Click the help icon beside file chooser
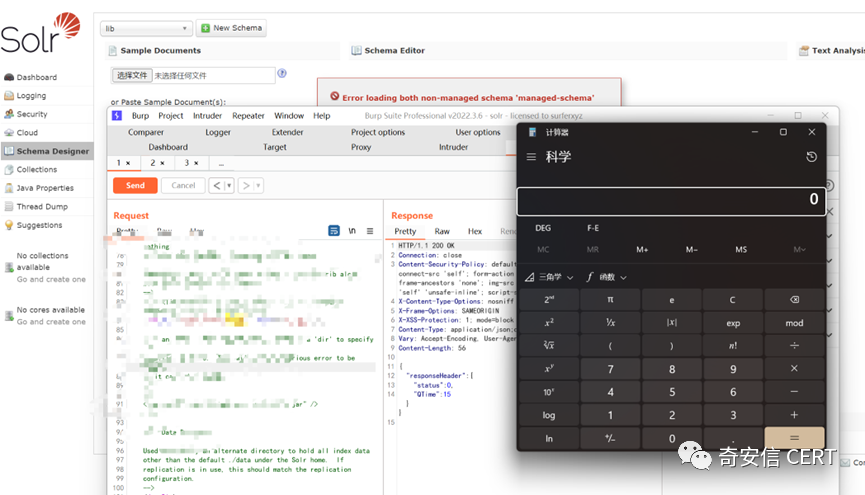This screenshot has height=495, width=865. pyautogui.click(x=282, y=73)
